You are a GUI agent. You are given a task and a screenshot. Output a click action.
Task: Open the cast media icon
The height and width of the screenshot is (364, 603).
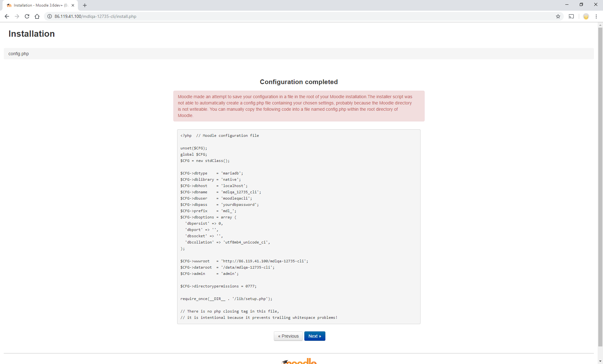click(x=571, y=16)
